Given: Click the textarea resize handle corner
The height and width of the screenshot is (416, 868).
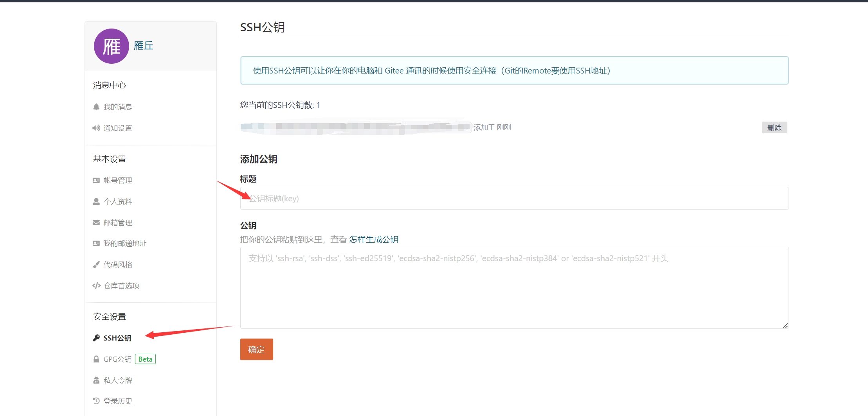Looking at the screenshot, I should coord(785,325).
